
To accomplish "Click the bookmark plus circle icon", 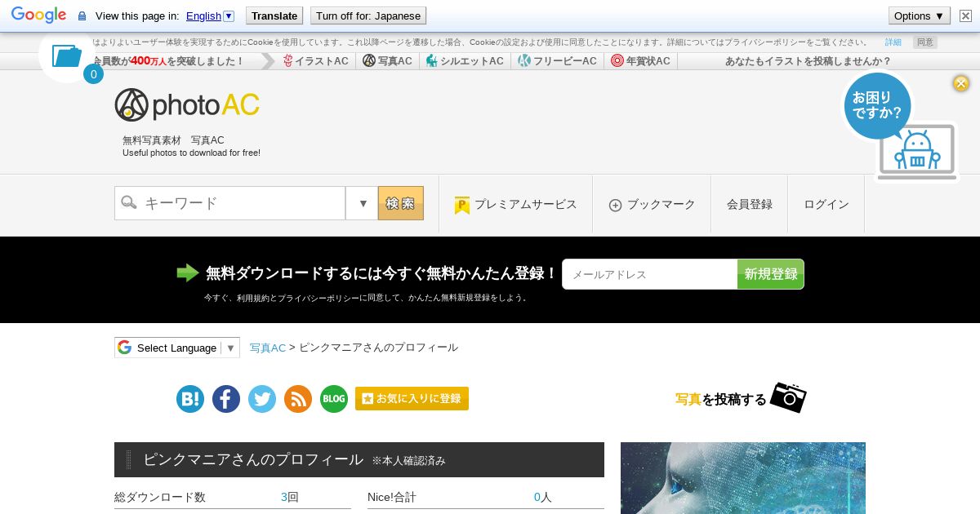I will click(x=616, y=205).
